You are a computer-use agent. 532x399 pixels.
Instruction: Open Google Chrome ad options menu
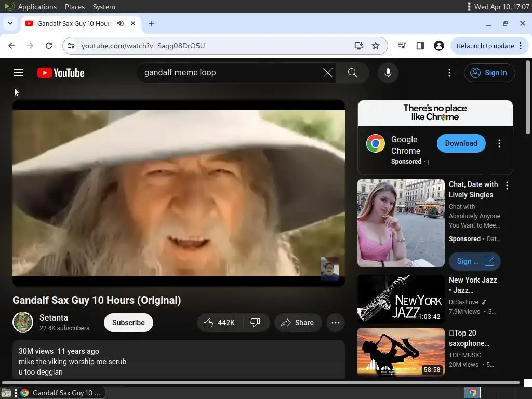pos(499,143)
